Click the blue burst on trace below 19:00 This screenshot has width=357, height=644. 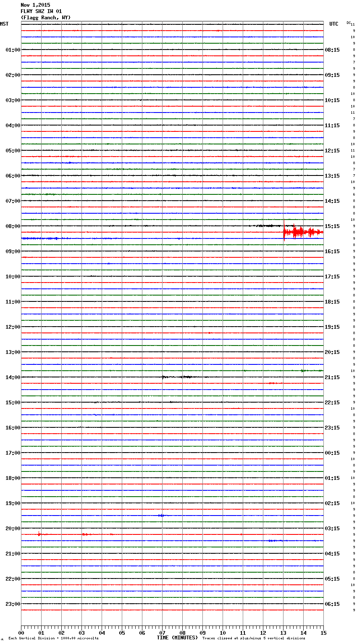coord(162,516)
